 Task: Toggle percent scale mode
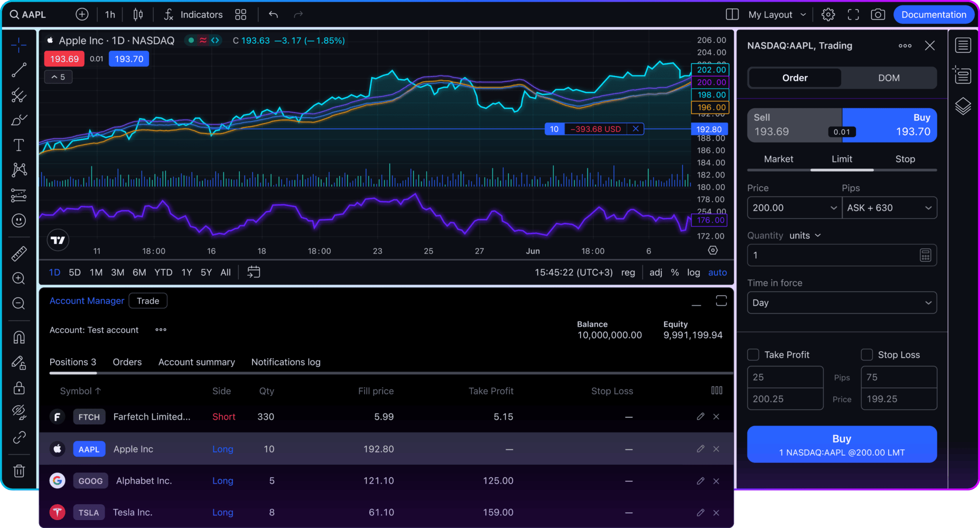(x=675, y=272)
